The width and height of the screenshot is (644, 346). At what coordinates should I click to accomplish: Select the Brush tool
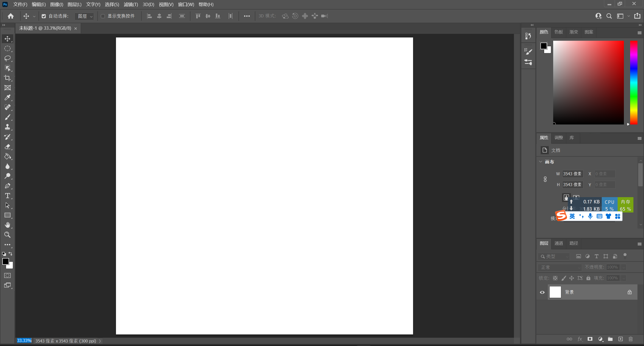7,117
